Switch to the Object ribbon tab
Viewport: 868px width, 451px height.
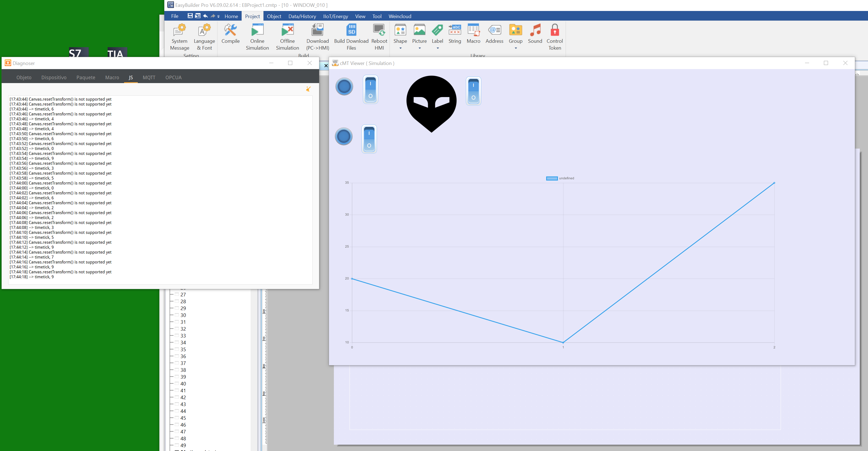tap(274, 16)
